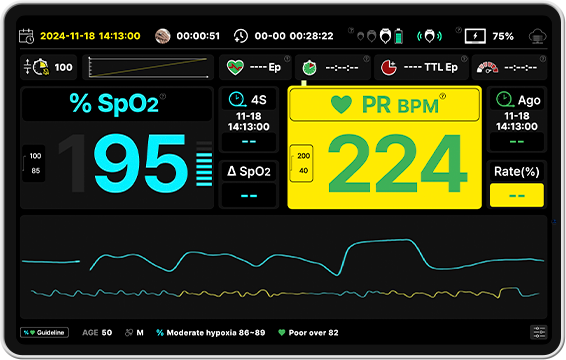Tap the cyan SpO2 waveform graph
The image size is (566, 360).
click(x=283, y=257)
